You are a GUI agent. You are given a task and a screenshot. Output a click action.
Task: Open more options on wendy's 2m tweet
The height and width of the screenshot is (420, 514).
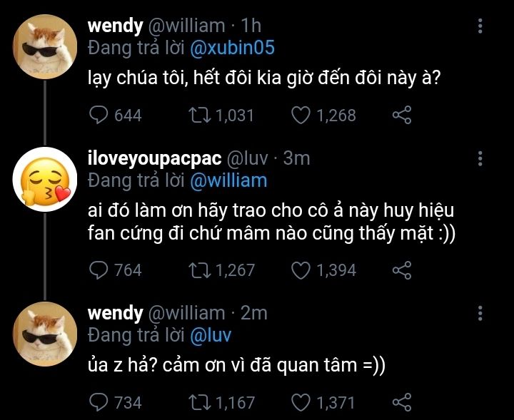click(480, 313)
